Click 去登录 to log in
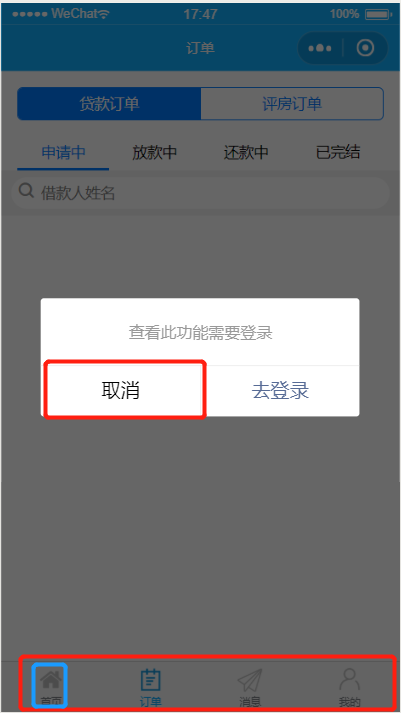The image size is (401, 713). click(x=280, y=391)
